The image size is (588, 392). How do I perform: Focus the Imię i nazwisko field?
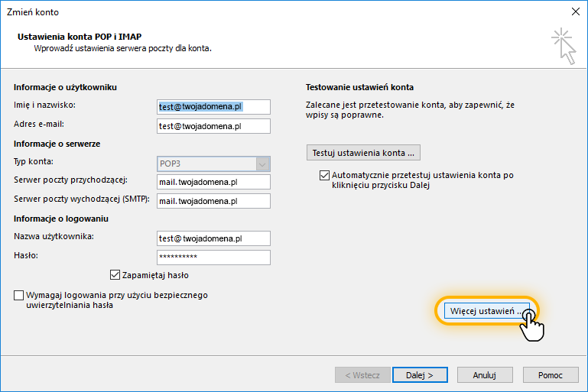click(213, 107)
